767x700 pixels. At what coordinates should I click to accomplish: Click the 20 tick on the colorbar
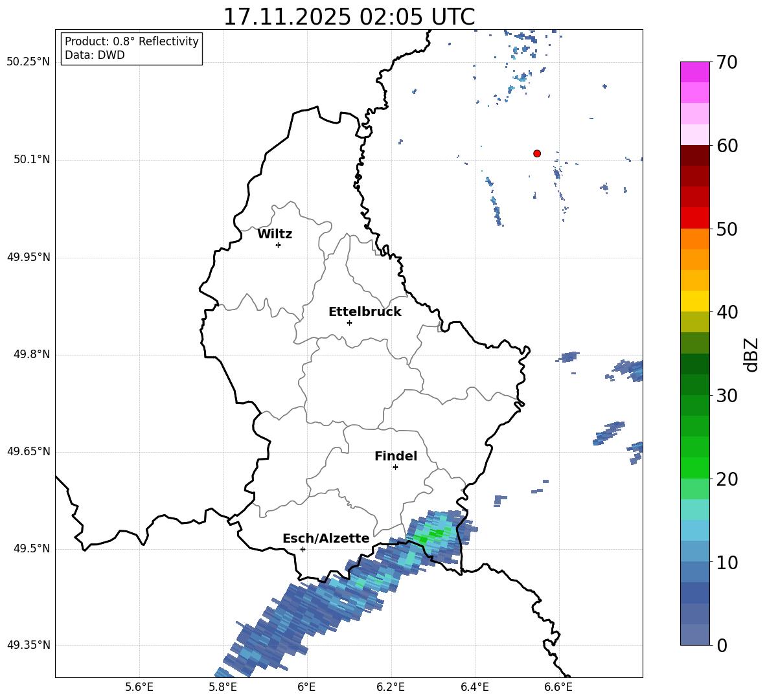click(x=727, y=479)
